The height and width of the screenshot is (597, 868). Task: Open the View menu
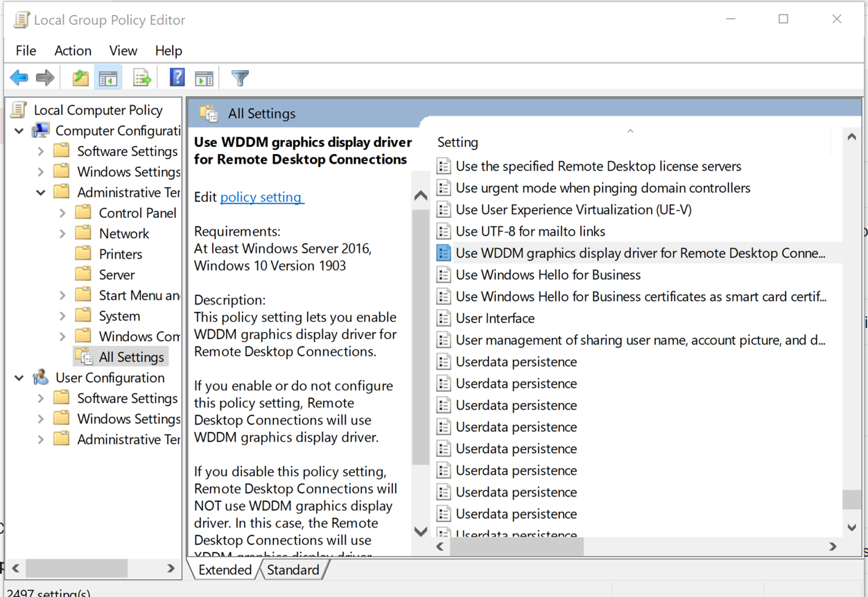click(123, 51)
